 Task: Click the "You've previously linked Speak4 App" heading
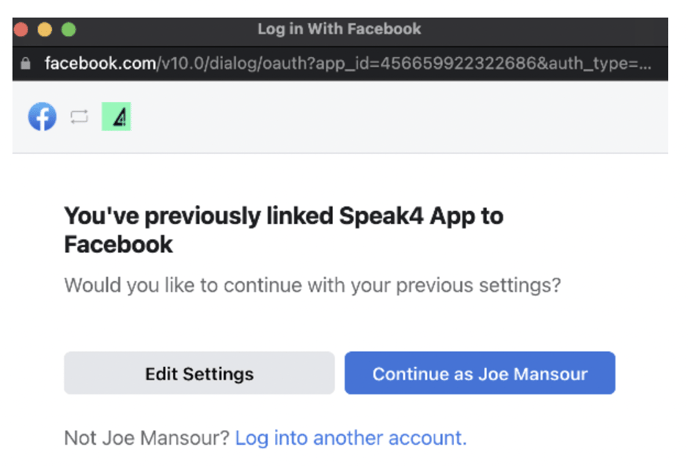pyautogui.click(x=283, y=215)
